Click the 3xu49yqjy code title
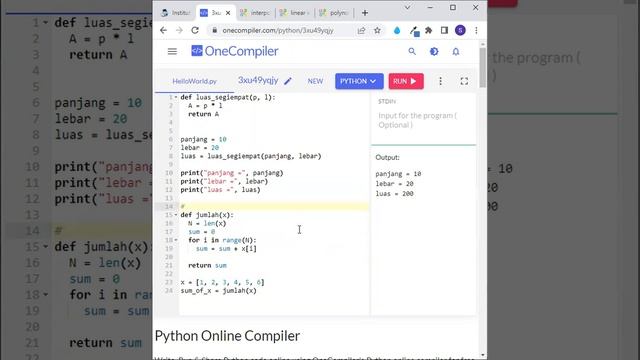The image size is (640, 360). coord(258,80)
